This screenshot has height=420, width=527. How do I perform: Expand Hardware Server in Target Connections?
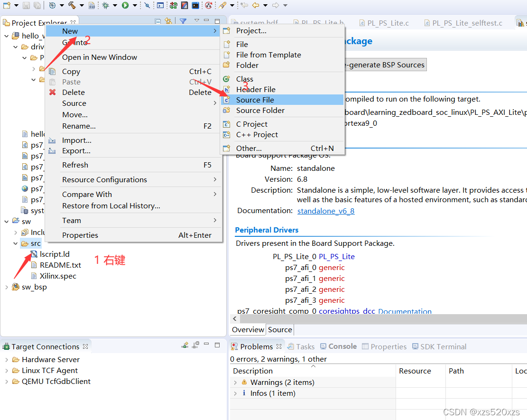(6, 359)
